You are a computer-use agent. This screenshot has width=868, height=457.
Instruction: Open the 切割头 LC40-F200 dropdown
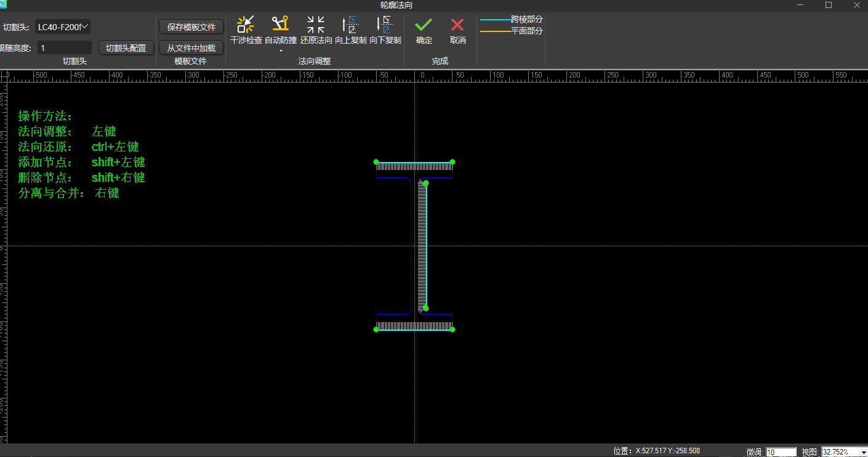pos(63,26)
